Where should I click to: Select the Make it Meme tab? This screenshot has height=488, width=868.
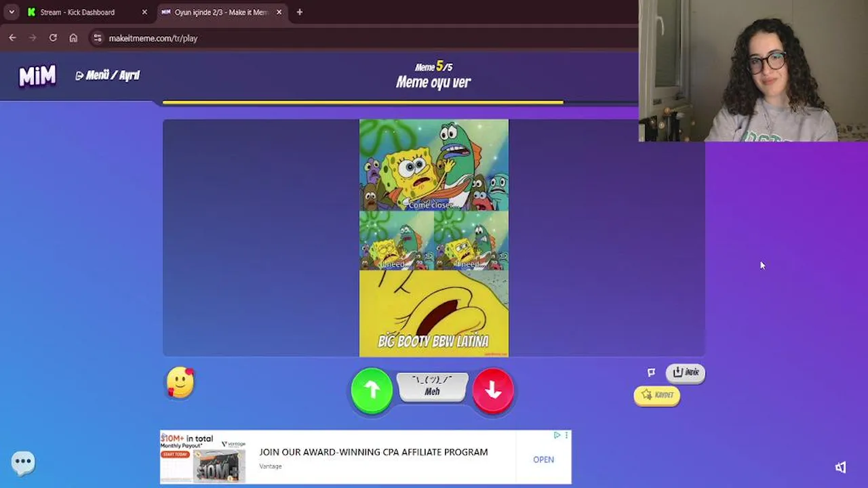pyautogui.click(x=220, y=12)
